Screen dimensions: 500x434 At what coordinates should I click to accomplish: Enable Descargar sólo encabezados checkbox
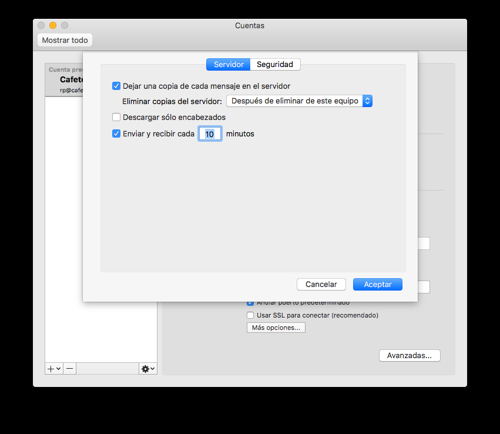116,117
